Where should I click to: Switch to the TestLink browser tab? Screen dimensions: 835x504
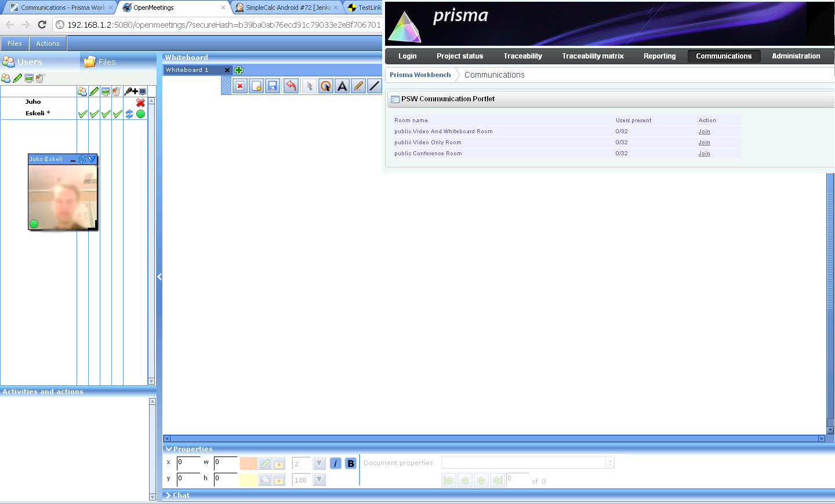click(x=368, y=8)
